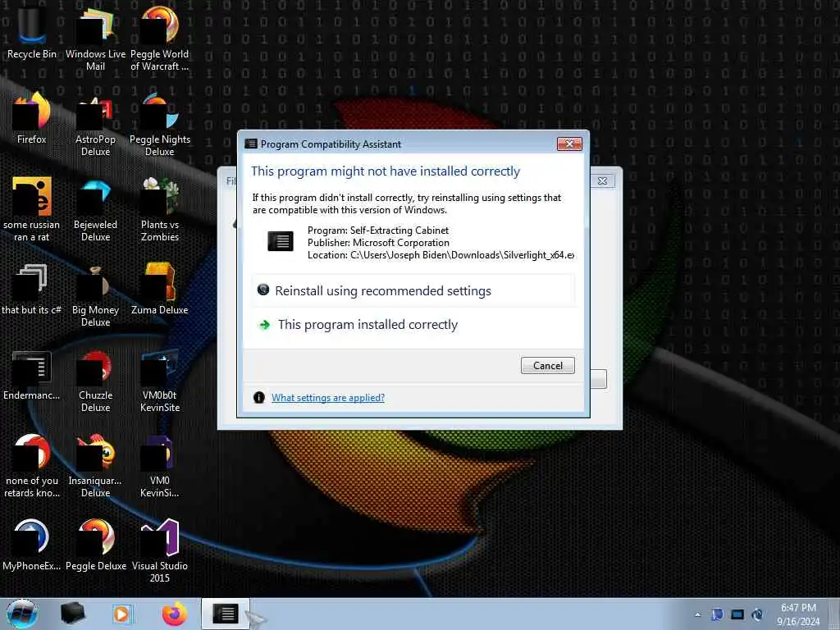Open the Recycle Bin desktop icon

click(x=32, y=32)
